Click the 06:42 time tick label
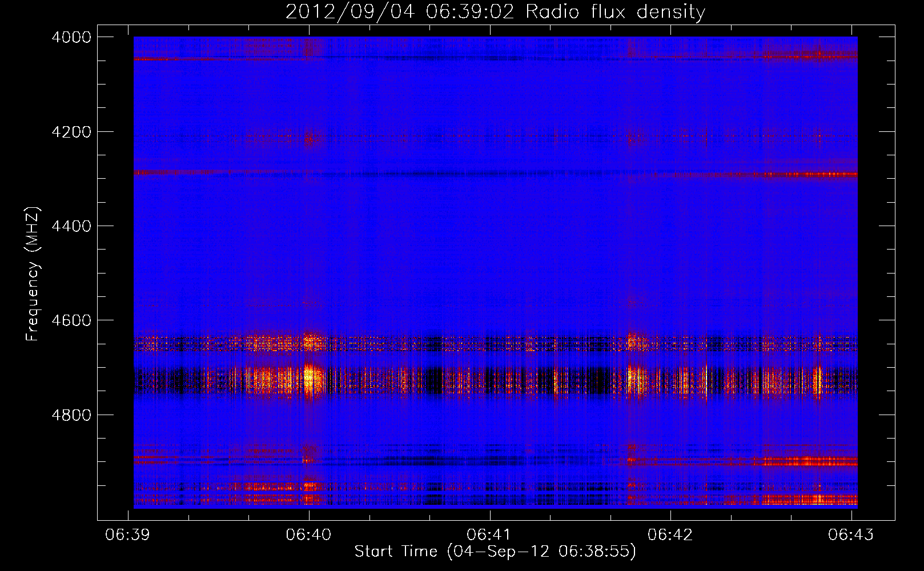 pyautogui.click(x=670, y=534)
